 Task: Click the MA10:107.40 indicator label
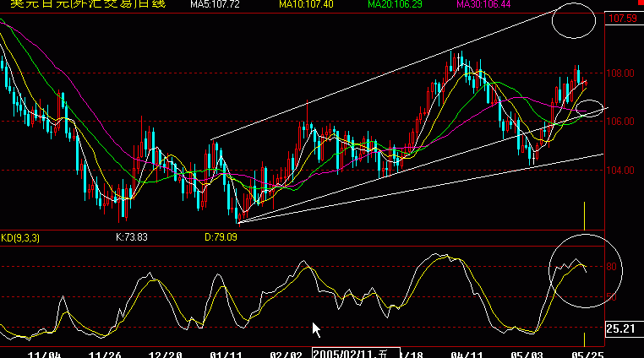point(306,4)
